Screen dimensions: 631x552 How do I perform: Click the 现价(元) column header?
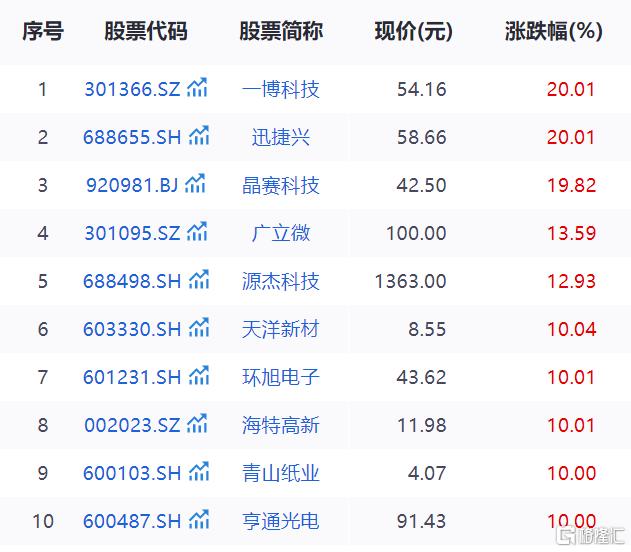point(414,31)
